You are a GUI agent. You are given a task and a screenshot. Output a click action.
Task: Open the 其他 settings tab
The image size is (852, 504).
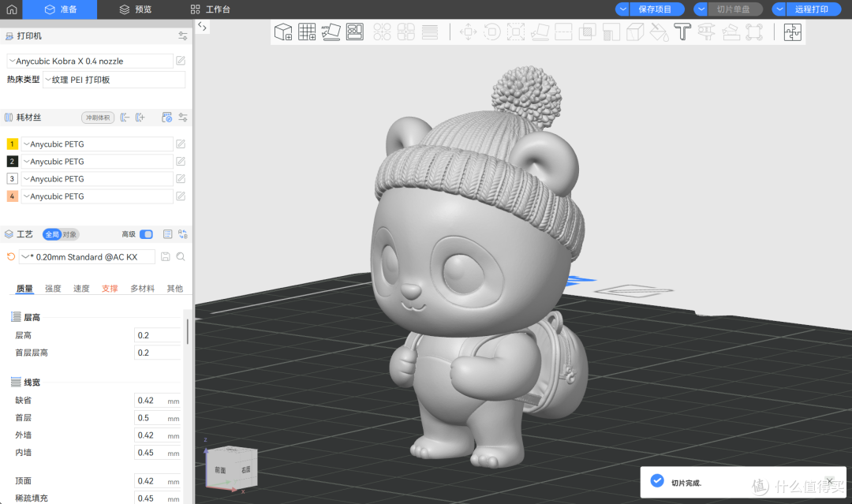[x=175, y=289]
